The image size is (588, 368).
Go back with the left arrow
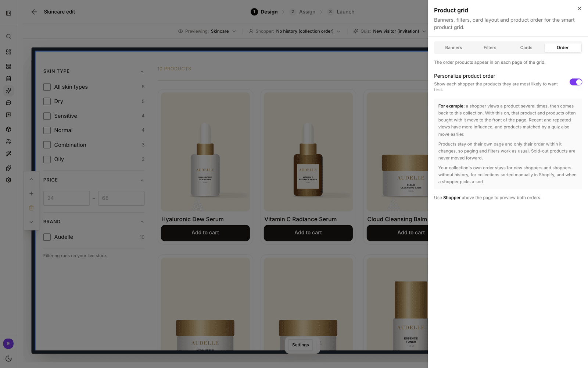click(x=34, y=12)
